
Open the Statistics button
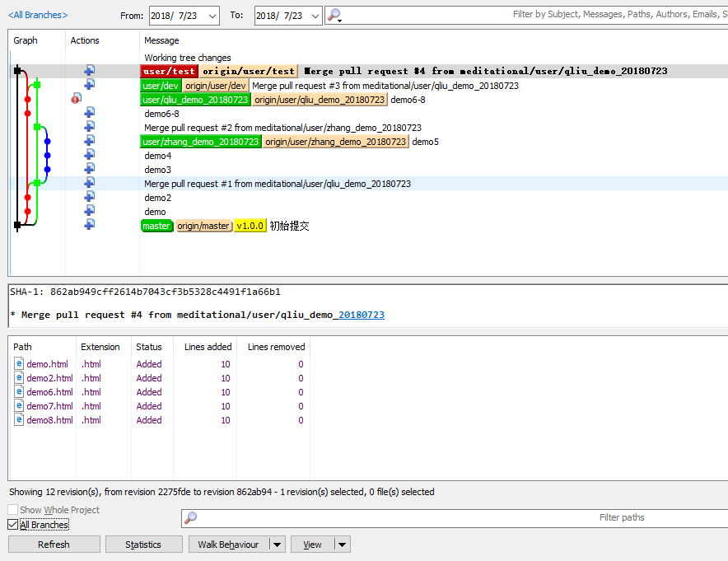point(143,545)
